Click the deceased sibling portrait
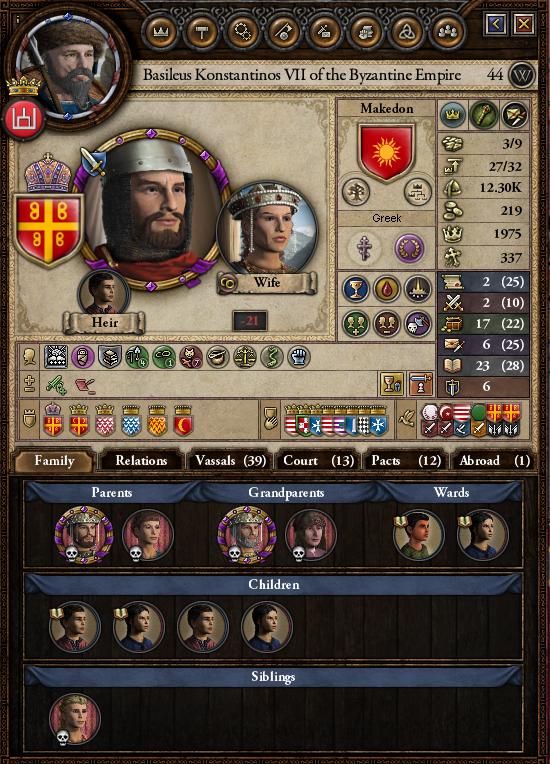Image resolution: width=550 pixels, height=764 pixels. [75, 719]
